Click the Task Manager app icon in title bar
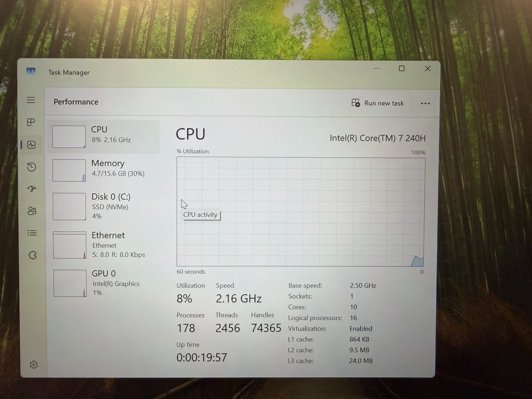The image size is (532, 399). pyautogui.click(x=31, y=71)
